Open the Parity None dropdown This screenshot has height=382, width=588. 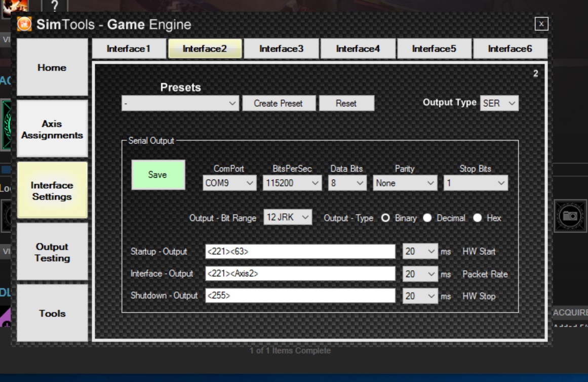[x=405, y=183]
